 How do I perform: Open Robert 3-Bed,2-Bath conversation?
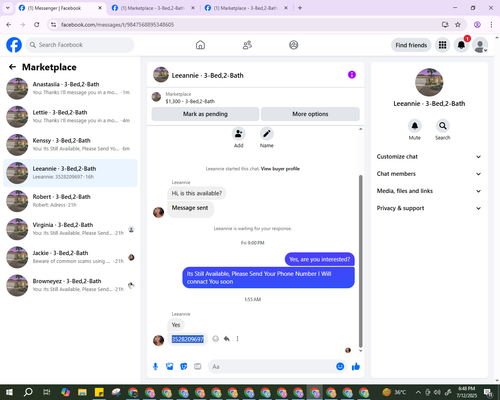(70, 201)
